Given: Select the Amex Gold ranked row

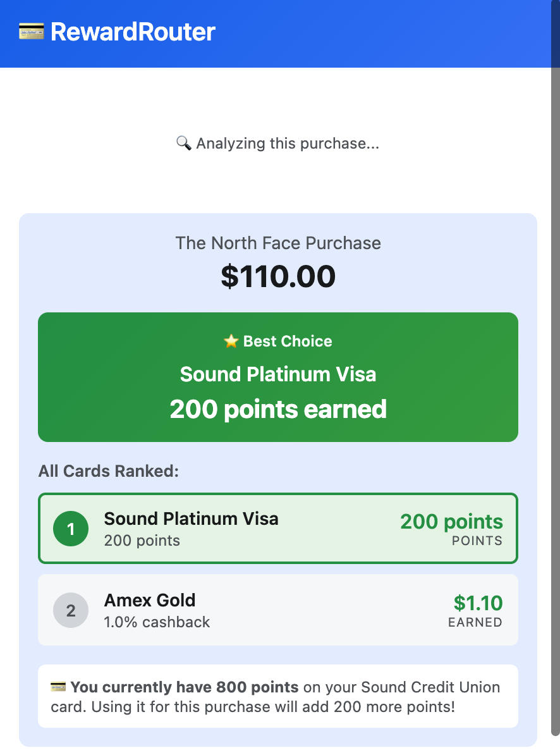Looking at the screenshot, I should pyautogui.click(x=278, y=610).
